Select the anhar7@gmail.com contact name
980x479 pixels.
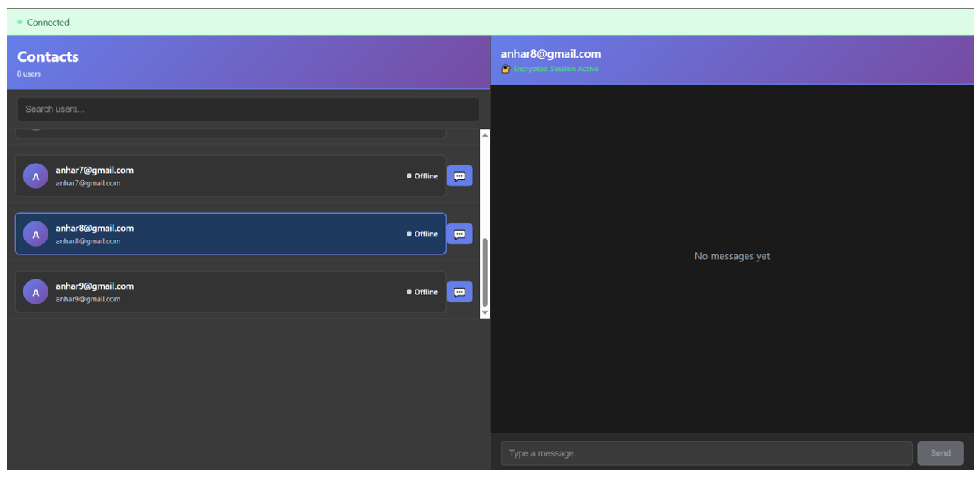click(x=95, y=170)
